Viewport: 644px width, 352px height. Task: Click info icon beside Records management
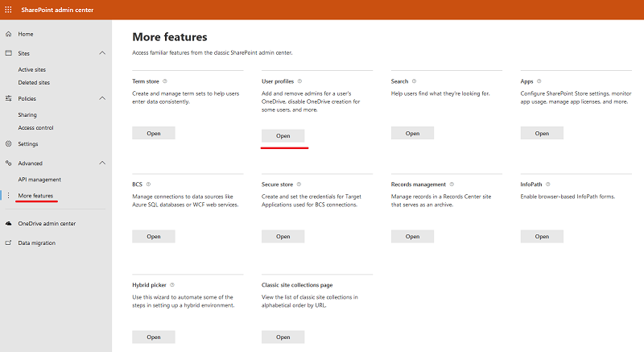(452, 184)
